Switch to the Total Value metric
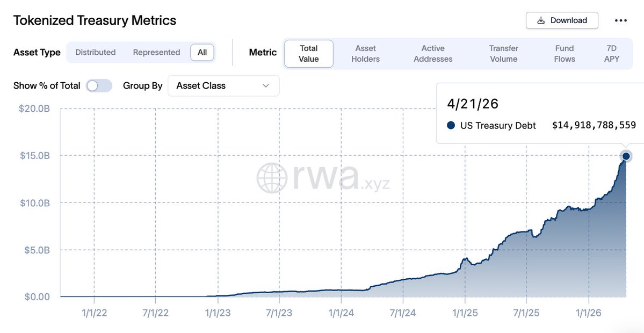 click(309, 54)
